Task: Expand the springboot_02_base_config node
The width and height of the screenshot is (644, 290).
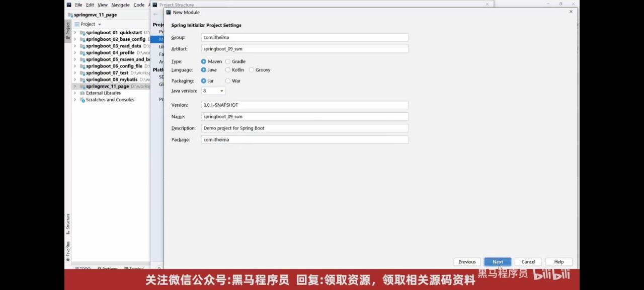Action: point(75,39)
